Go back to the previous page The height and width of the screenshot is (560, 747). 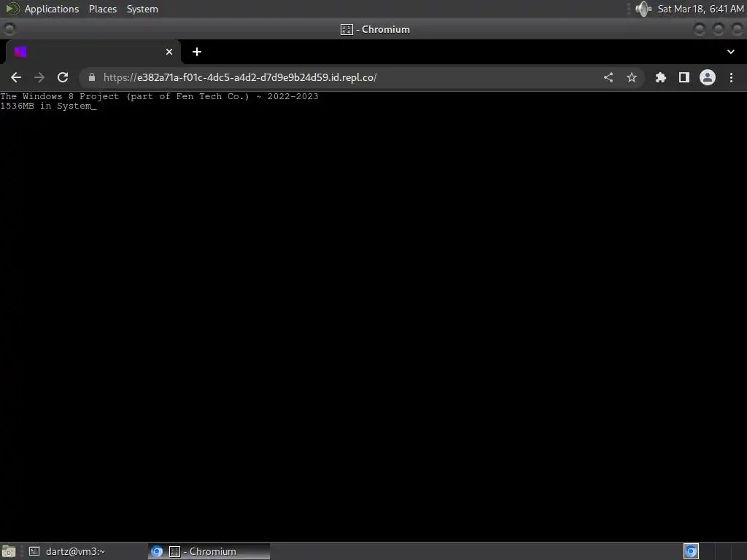tap(16, 77)
